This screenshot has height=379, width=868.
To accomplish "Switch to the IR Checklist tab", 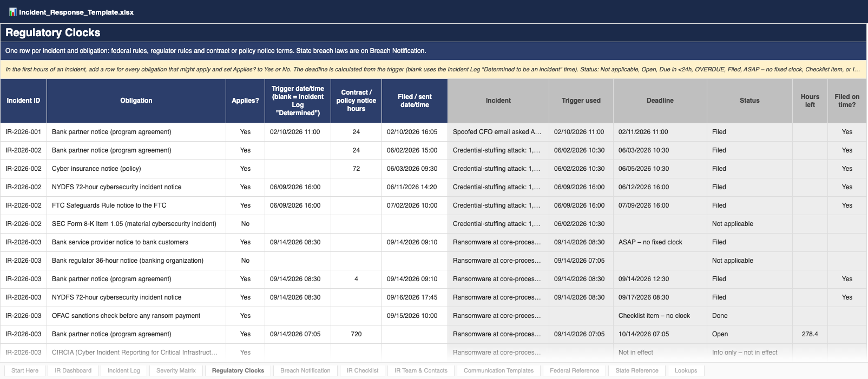I will (363, 370).
